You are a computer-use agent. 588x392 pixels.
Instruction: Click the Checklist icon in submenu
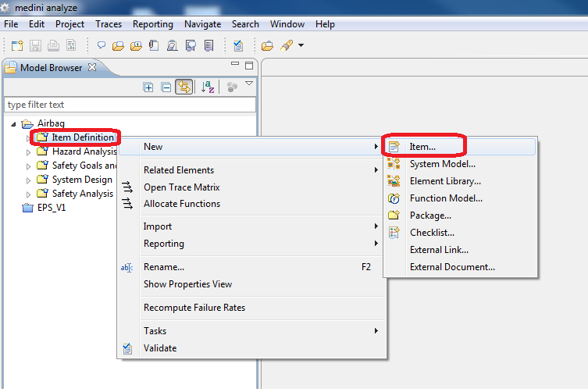coord(394,233)
